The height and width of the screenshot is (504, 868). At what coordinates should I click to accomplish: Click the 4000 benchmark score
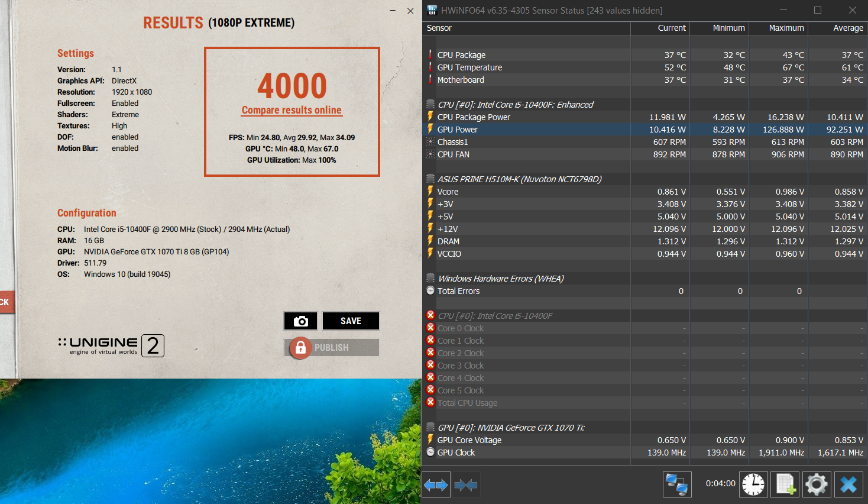(x=292, y=86)
